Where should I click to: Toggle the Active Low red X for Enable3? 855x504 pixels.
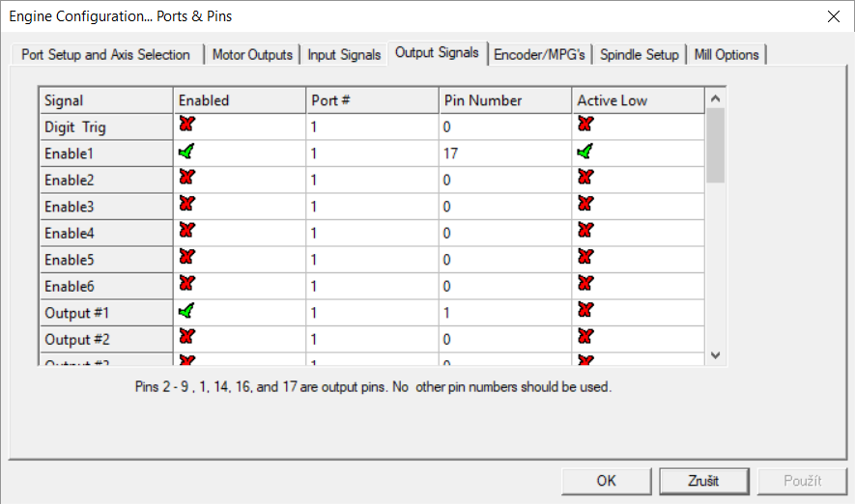584,205
